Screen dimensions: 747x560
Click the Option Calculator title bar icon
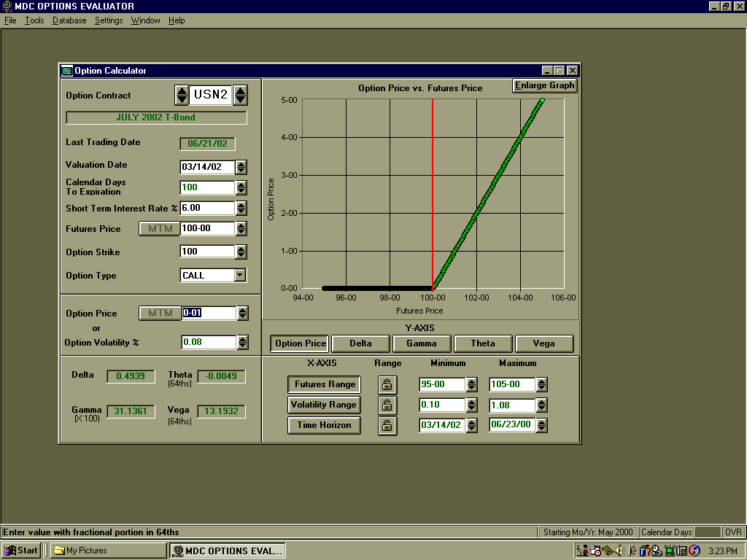pos(67,71)
